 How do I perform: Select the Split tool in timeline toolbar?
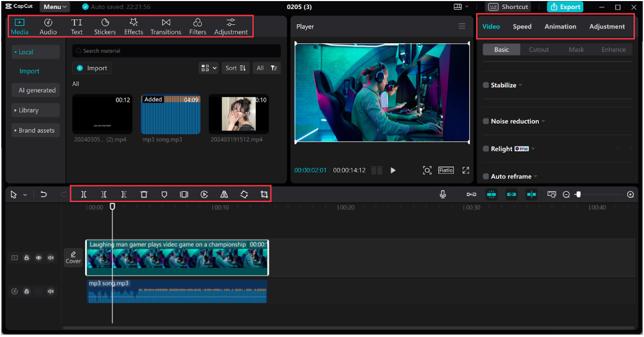click(84, 195)
